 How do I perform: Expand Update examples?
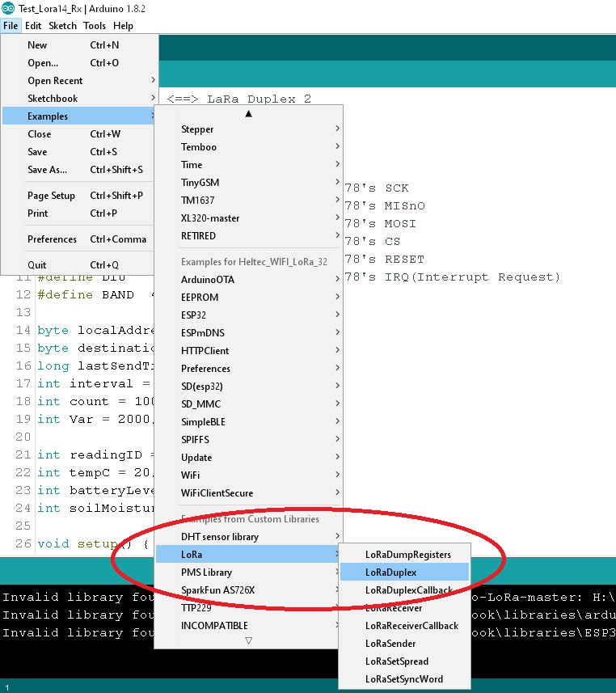pyautogui.click(x=248, y=457)
